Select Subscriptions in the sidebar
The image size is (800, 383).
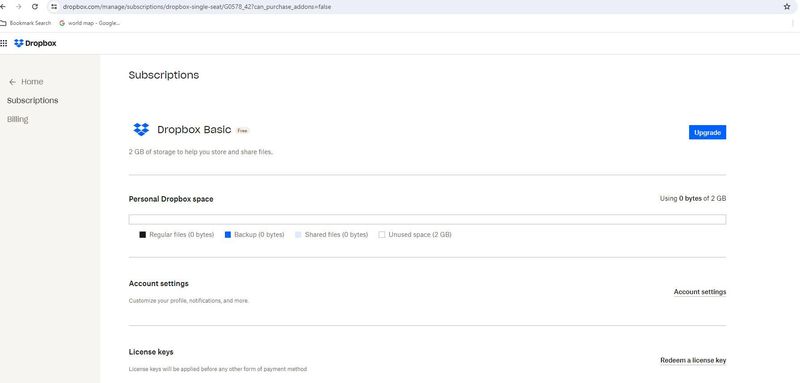tap(33, 100)
